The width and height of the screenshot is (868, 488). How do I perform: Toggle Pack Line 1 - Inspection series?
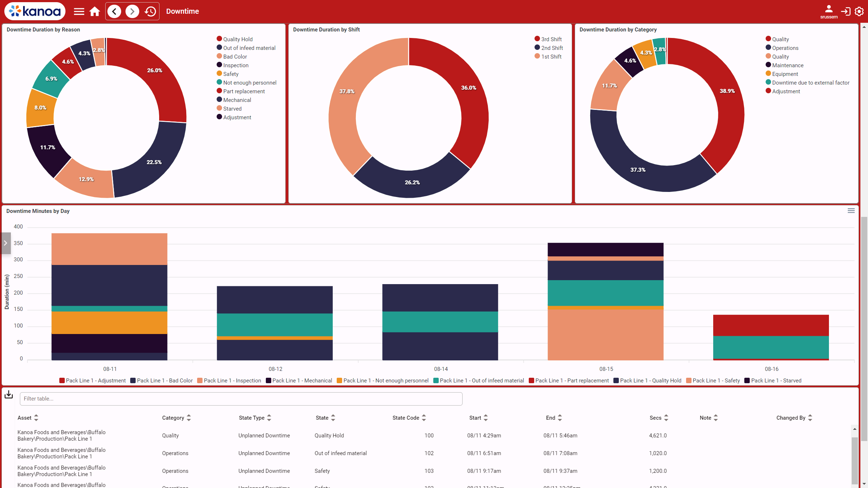(x=229, y=380)
